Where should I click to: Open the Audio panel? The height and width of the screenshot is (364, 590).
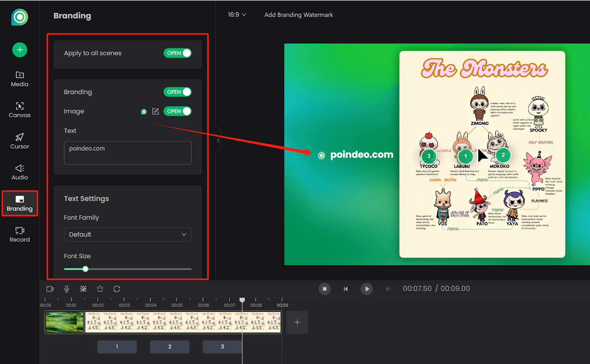coord(20,172)
